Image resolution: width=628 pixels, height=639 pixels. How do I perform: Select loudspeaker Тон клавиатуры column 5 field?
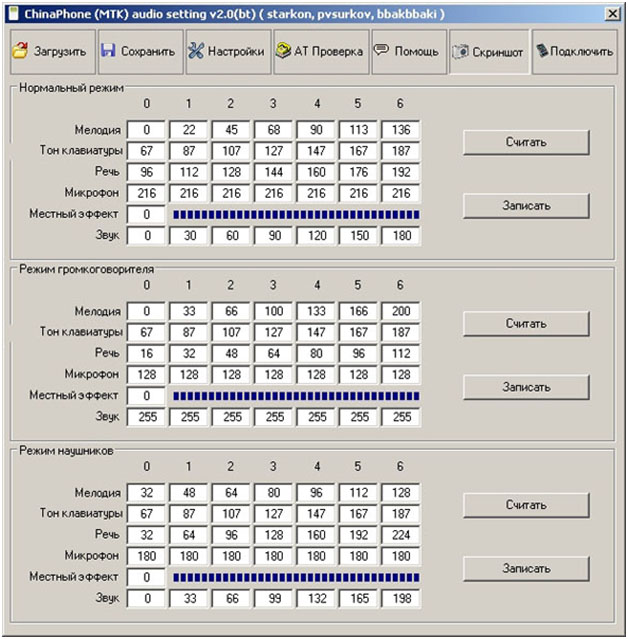[358, 332]
